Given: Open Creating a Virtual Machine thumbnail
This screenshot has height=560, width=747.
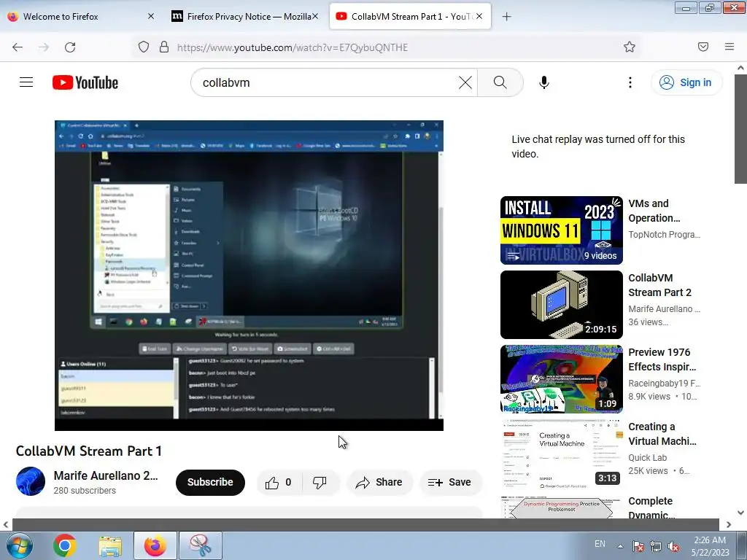Looking at the screenshot, I should (x=561, y=454).
